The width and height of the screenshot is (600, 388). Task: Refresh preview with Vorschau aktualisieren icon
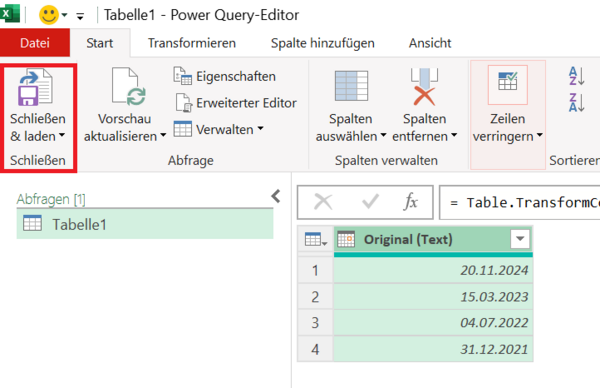[x=129, y=87]
